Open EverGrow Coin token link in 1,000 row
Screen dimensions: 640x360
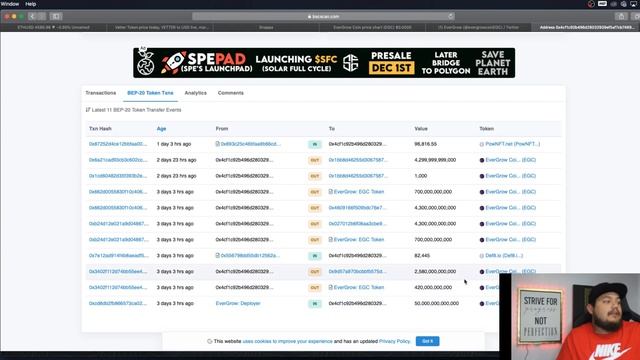[511, 176]
